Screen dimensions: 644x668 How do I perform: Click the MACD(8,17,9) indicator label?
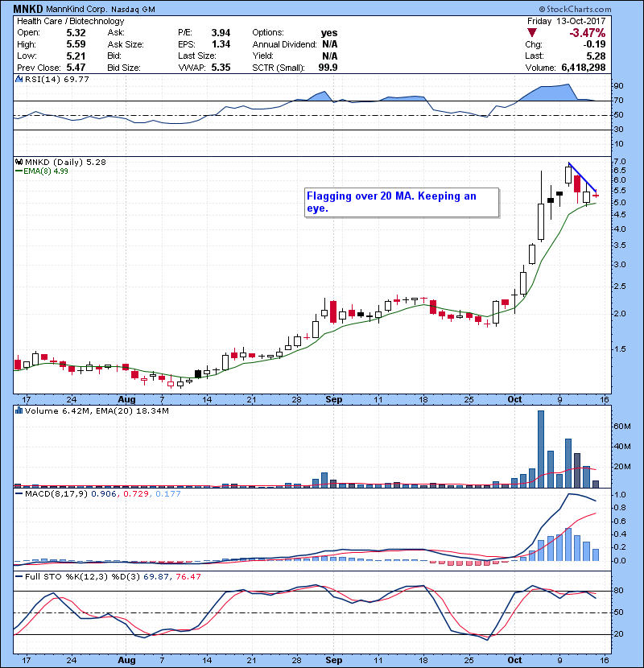[x=56, y=494]
